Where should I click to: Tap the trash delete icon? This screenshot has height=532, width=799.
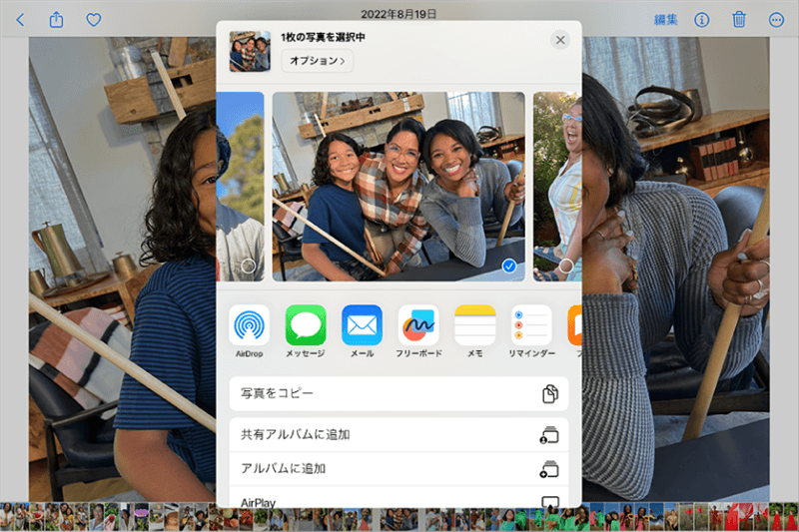click(x=739, y=19)
